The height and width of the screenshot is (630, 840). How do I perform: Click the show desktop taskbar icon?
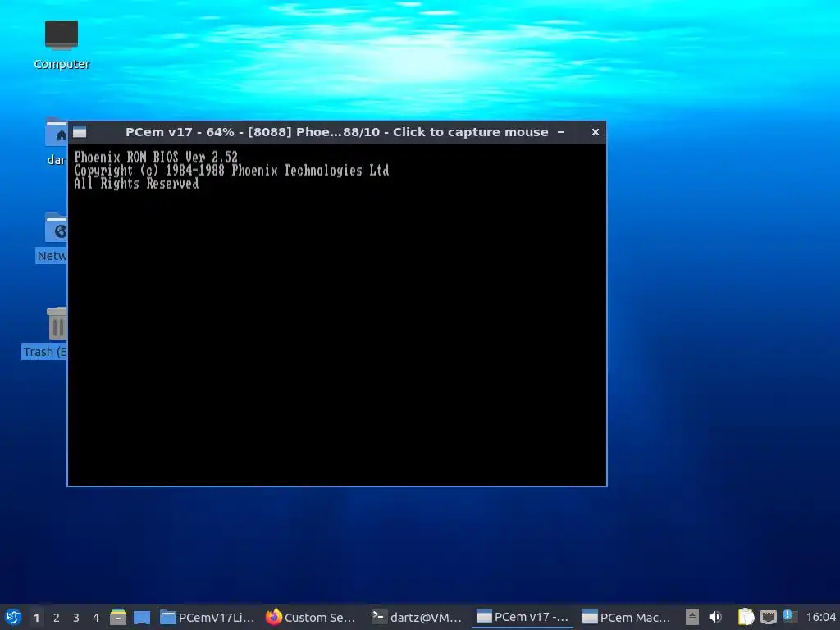[x=141, y=617]
